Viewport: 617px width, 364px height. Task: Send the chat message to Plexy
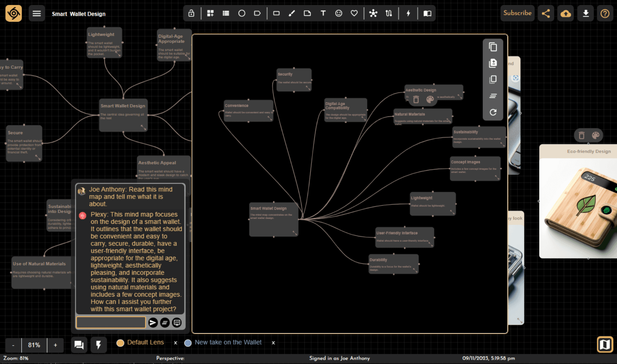coord(153,323)
